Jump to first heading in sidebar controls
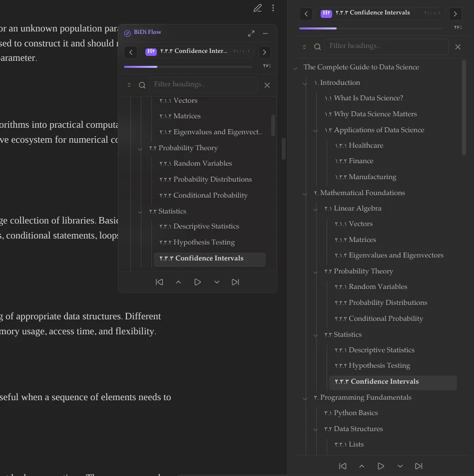 [x=343, y=466]
